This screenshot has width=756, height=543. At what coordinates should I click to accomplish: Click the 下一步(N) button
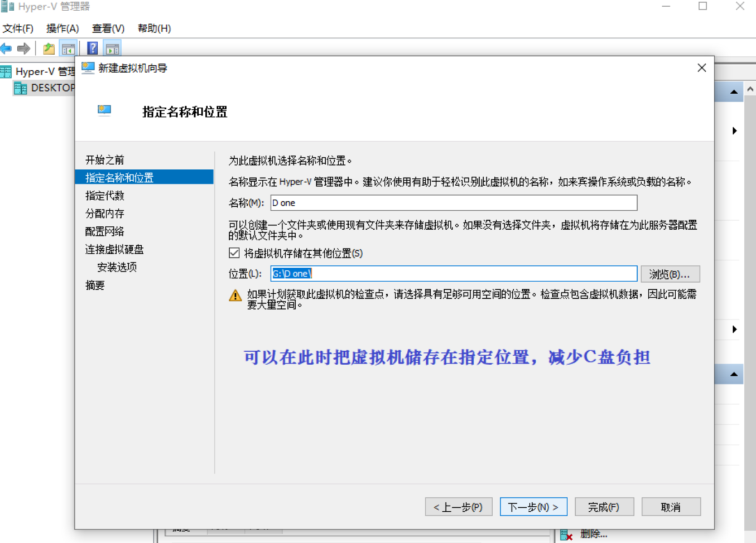[x=533, y=507]
